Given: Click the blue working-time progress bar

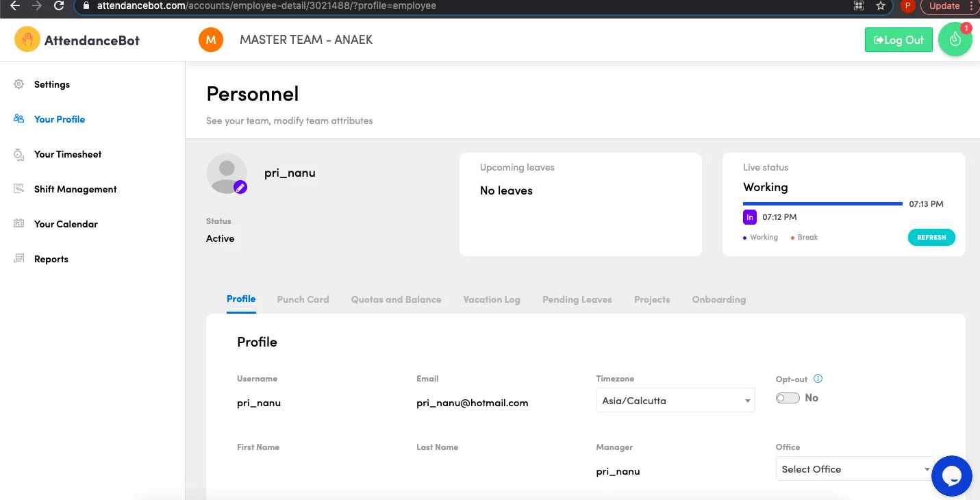Looking at the screenshot, I should tap(822, 203).
